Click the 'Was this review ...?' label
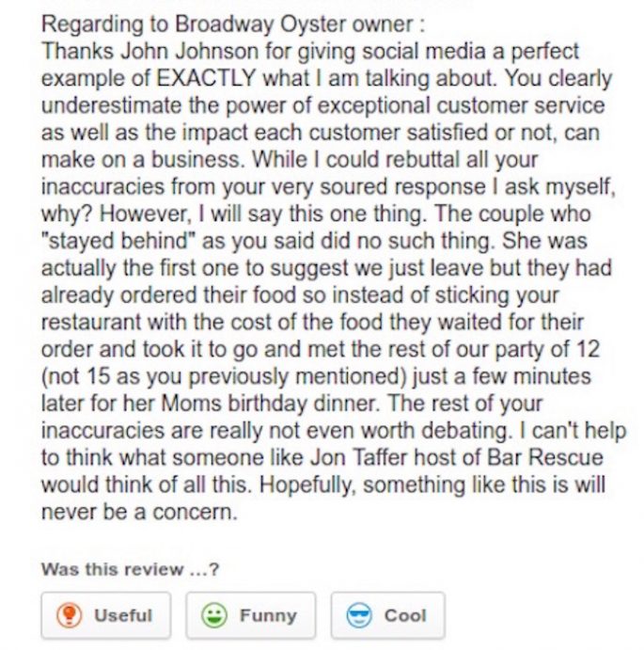The height and width of the screenshot is (650, 644). point(130,569)
